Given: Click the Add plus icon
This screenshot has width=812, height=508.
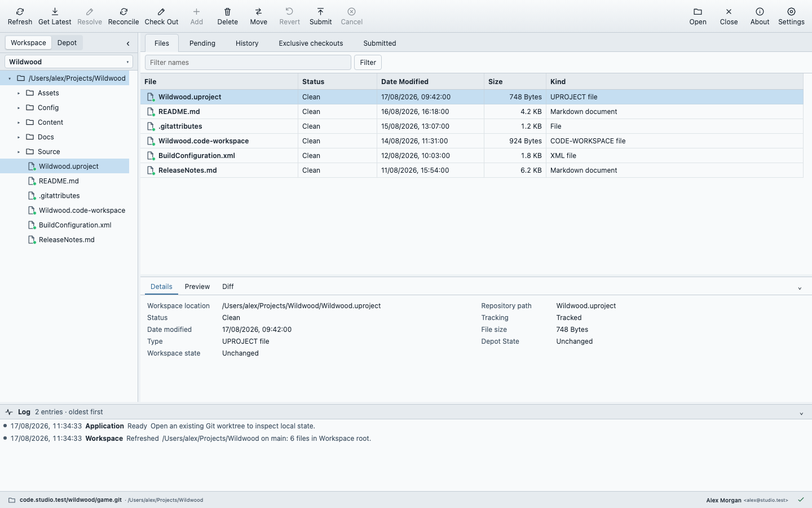Looking at the screenshot, I should 196,11.
